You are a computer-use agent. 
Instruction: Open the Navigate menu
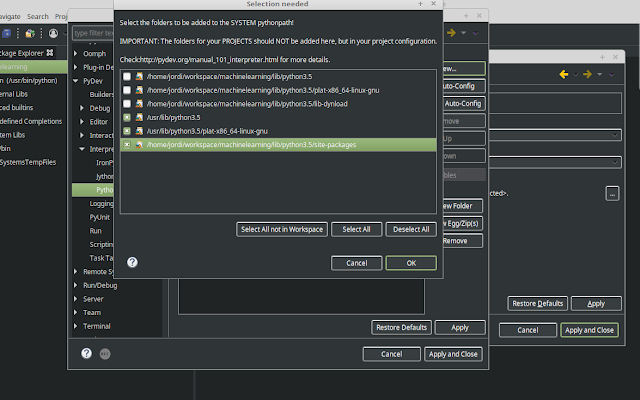(10, 16)
